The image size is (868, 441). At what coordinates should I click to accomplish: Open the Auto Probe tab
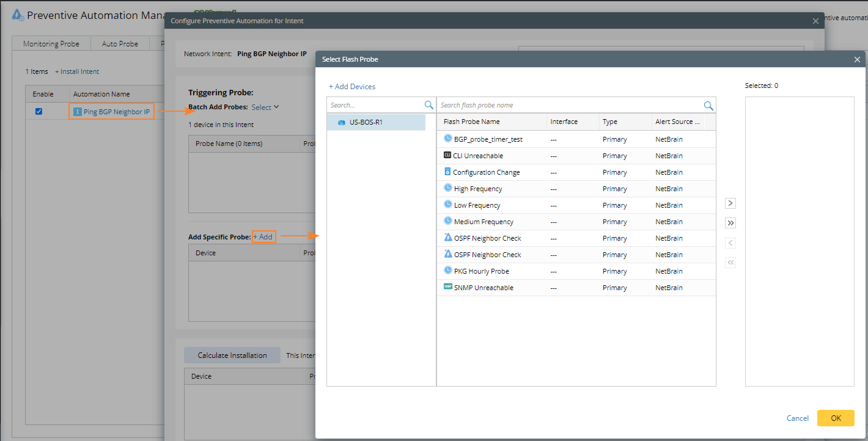(x=120, y=44)
